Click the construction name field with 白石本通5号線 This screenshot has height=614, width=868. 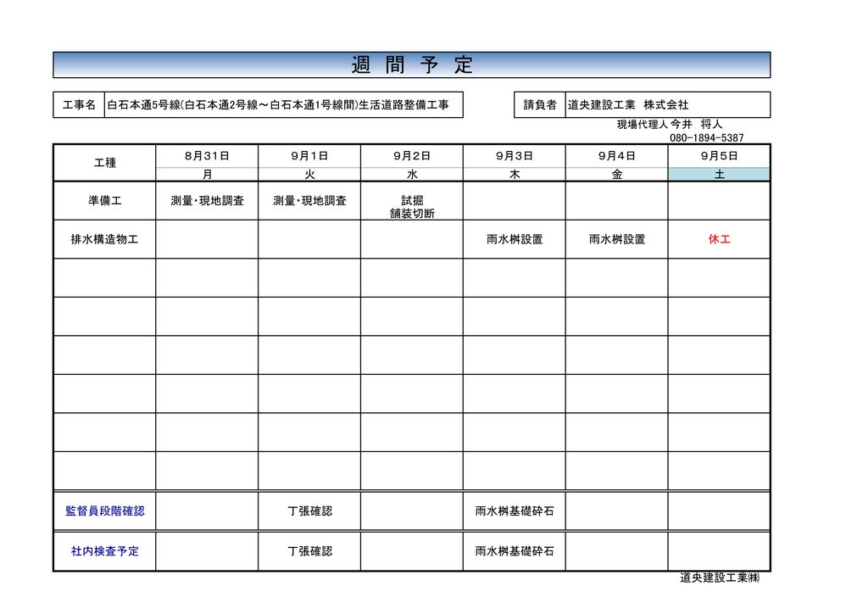tap(283, 104)
